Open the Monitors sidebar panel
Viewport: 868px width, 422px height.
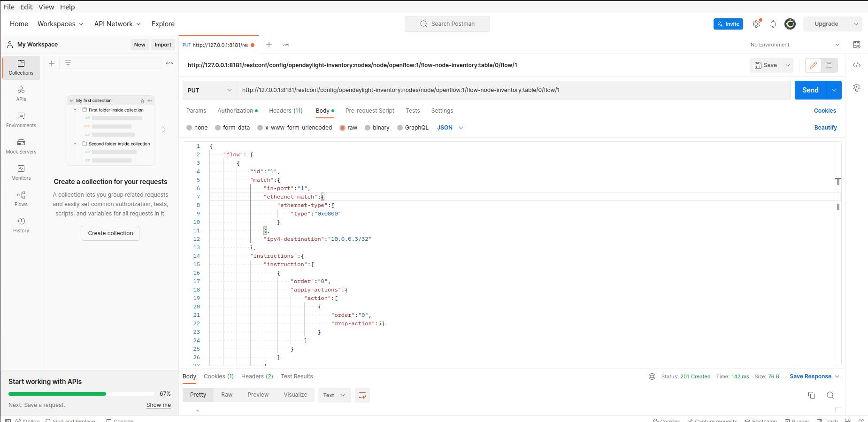coord(21,172)
